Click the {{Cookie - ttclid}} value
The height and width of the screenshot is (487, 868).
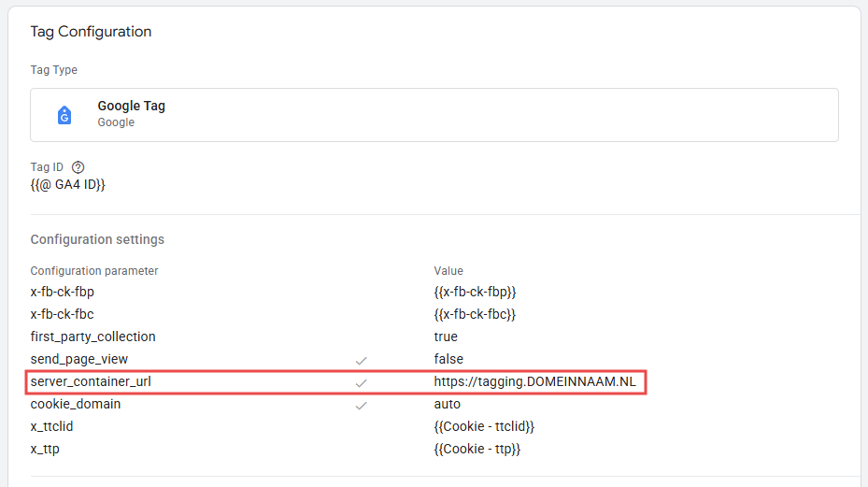484,426
